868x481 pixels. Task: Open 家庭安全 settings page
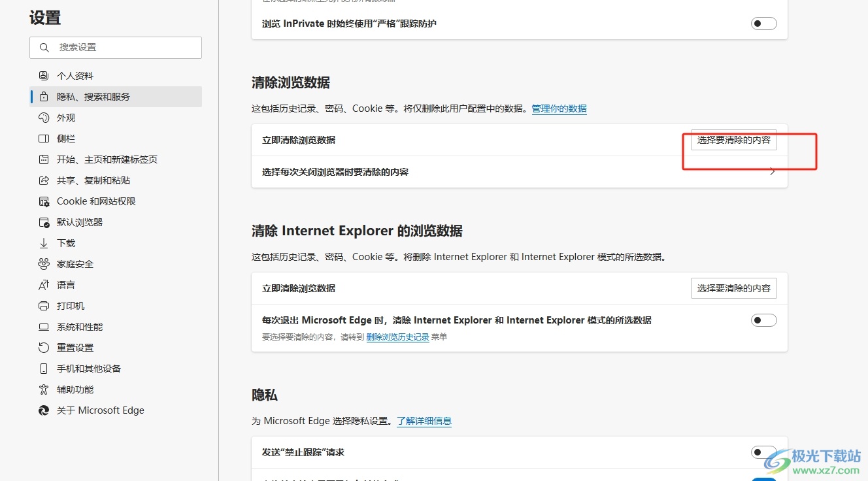click(x=116, y=264)
